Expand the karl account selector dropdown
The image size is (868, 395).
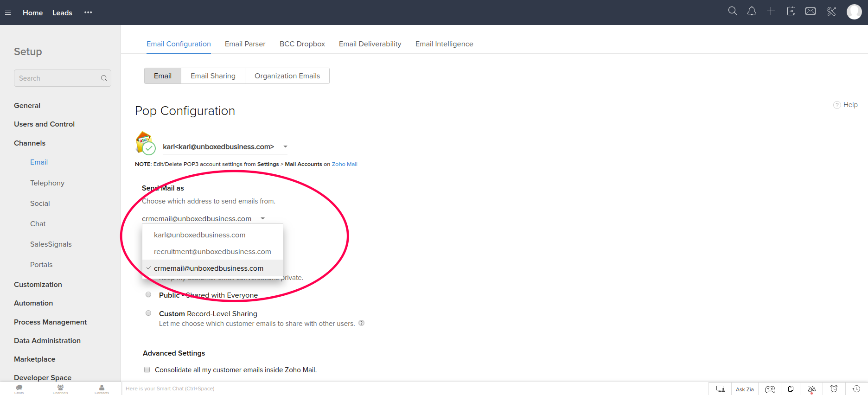coord(285,147)
